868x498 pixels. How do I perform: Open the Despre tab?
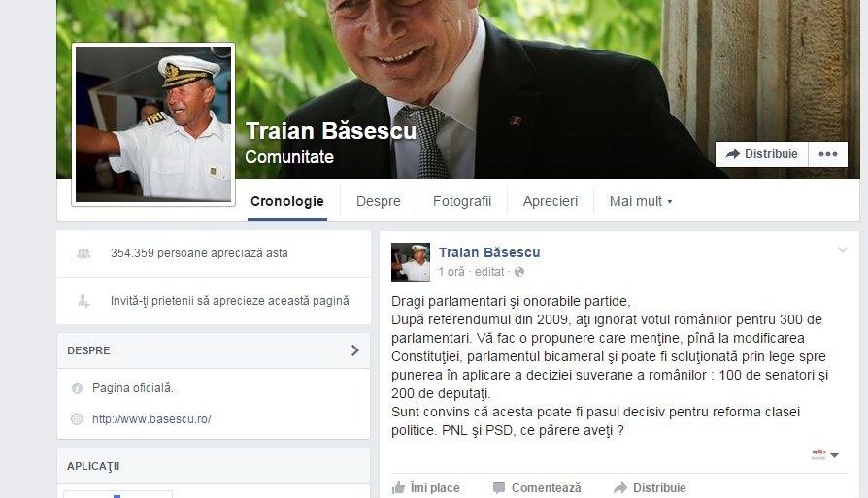[379, 201]
